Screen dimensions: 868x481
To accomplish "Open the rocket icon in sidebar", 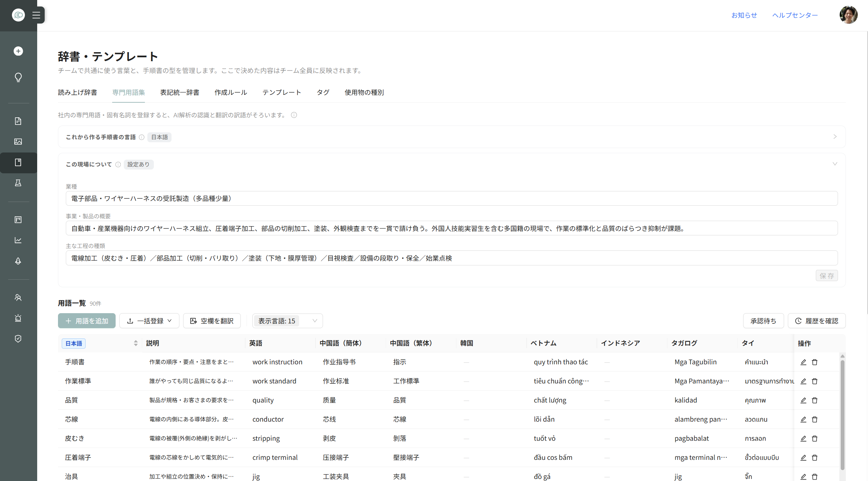I will point(18,261).
